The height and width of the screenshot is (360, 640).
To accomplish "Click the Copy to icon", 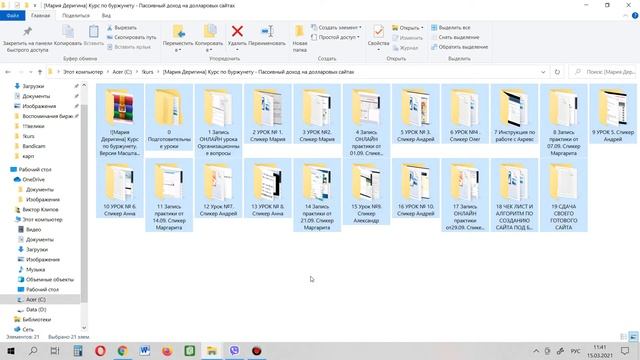I will [x=210, y=31].
